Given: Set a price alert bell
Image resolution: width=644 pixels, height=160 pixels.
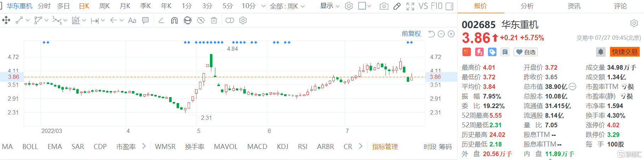Looking at the screenshot, I should 601,52.
